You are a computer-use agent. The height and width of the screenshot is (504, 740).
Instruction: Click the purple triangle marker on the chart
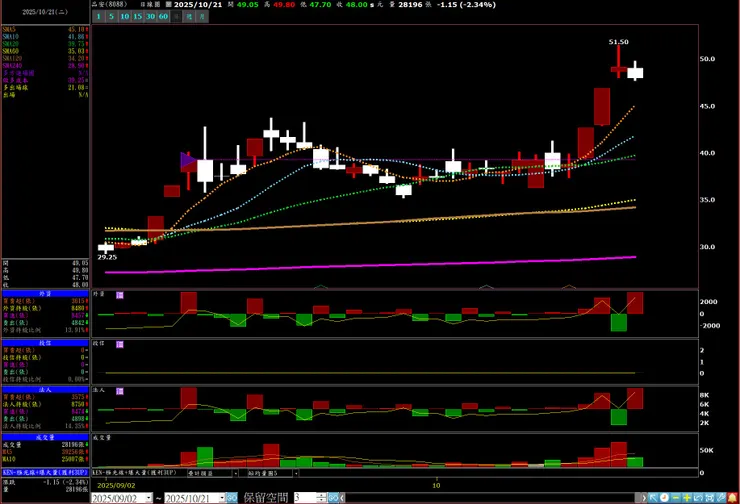click(188, 161)
